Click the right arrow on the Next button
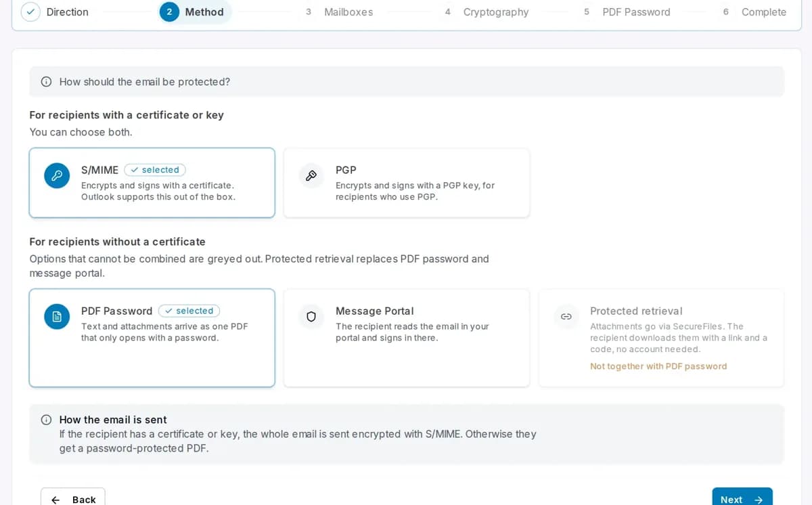This screenshot has height=505, width=812. pos(759,500)
